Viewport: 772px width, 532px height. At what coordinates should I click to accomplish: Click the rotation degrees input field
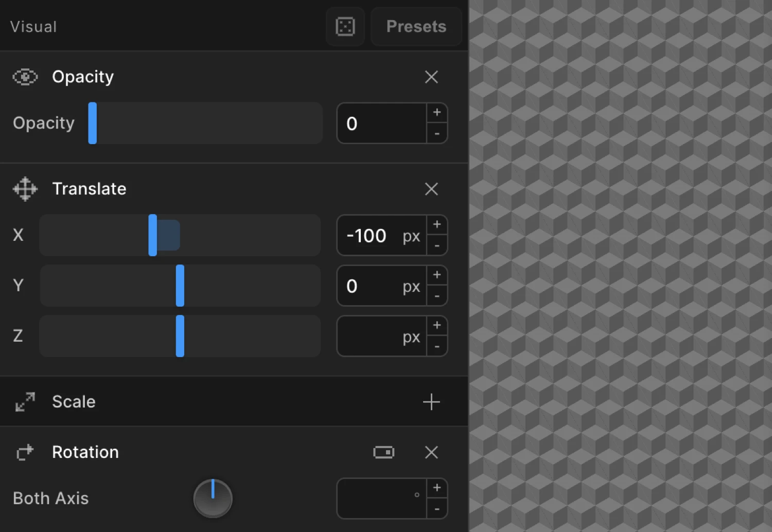[381, 498]
